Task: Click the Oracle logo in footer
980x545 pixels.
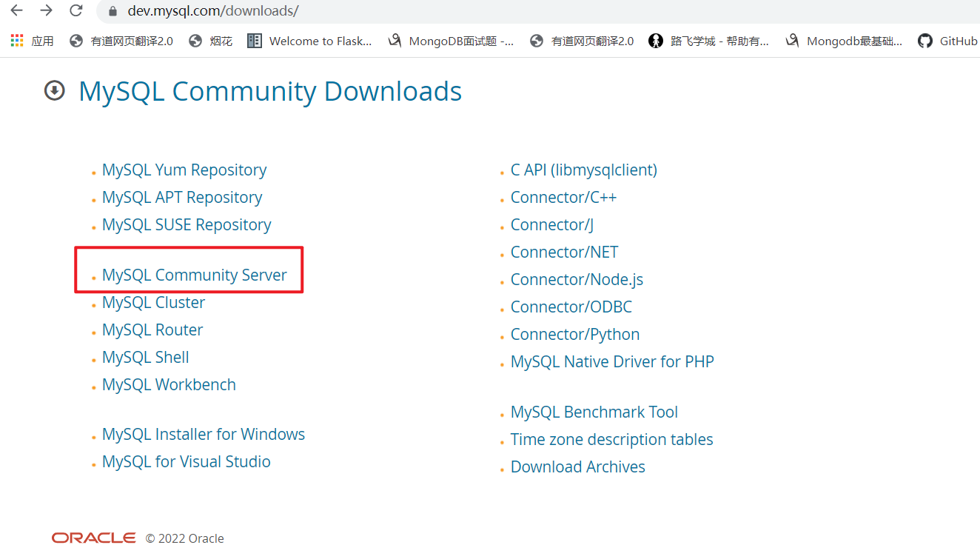Action: point(93,538)
